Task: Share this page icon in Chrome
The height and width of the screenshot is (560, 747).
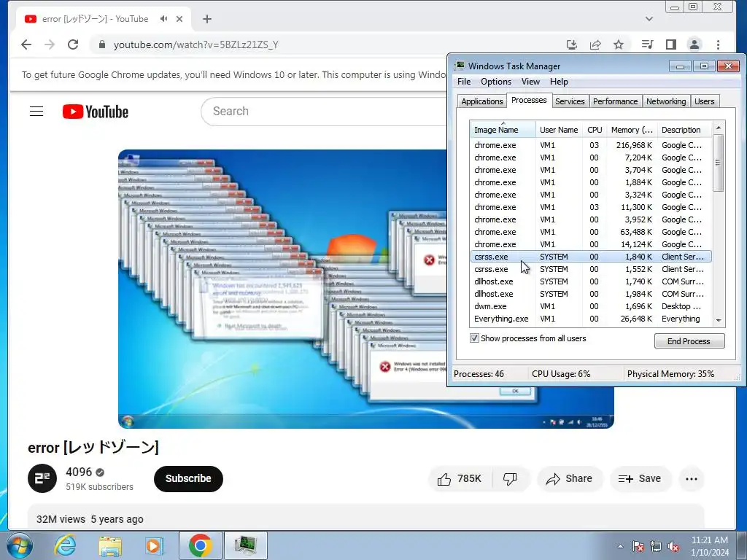Action: click(595, 44)
